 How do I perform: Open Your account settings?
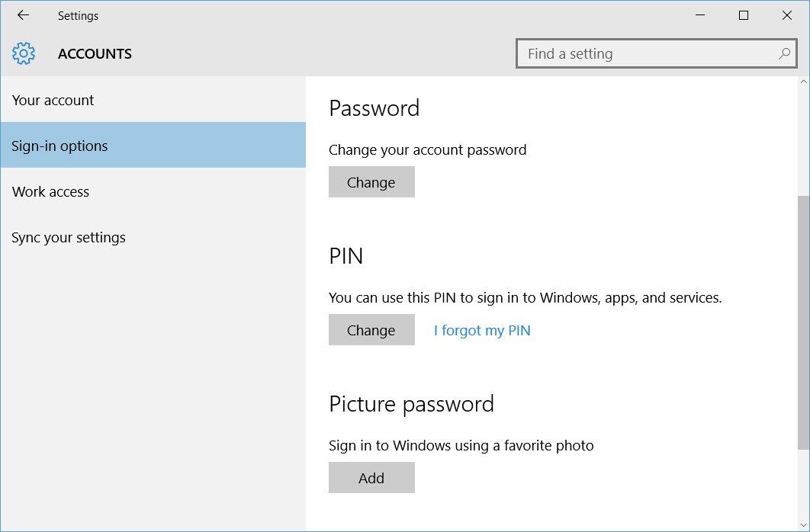click(53, 100)
